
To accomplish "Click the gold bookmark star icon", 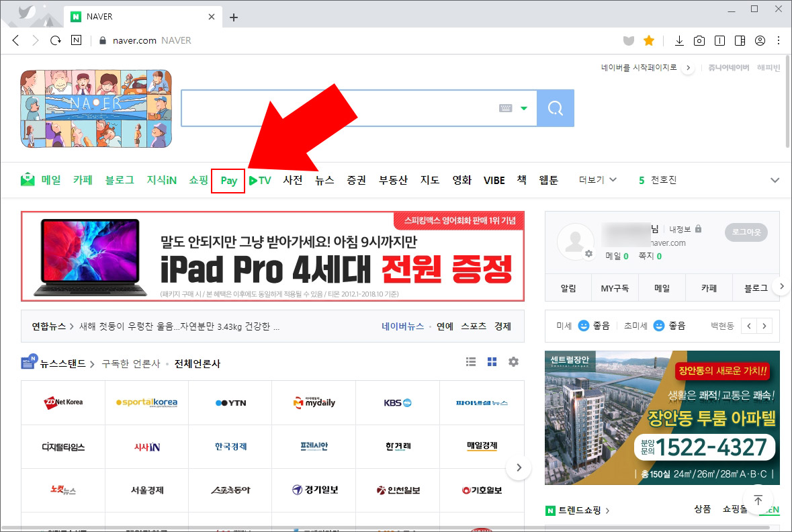I will [649, 40].
